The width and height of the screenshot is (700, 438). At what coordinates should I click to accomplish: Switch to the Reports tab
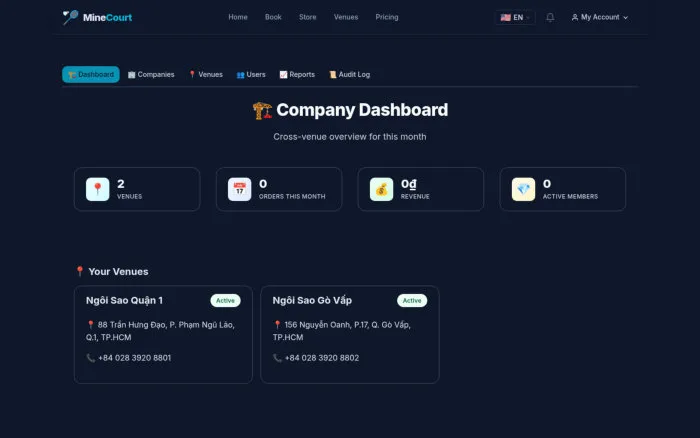tap(297, 75)
